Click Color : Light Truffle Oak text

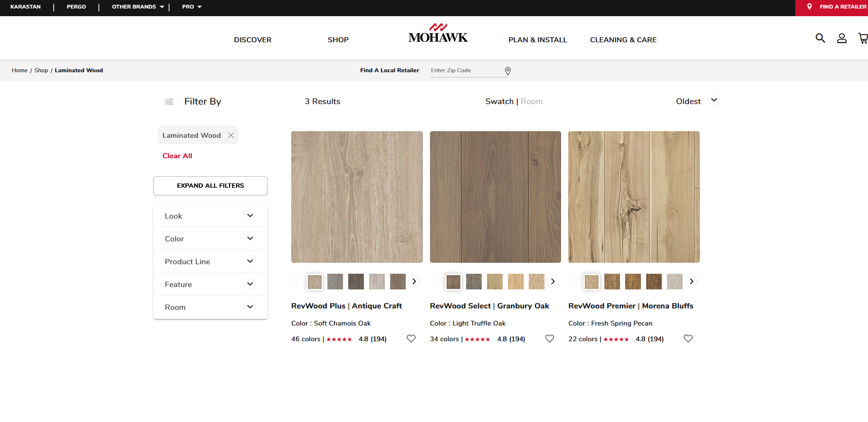tap(468, 323)
